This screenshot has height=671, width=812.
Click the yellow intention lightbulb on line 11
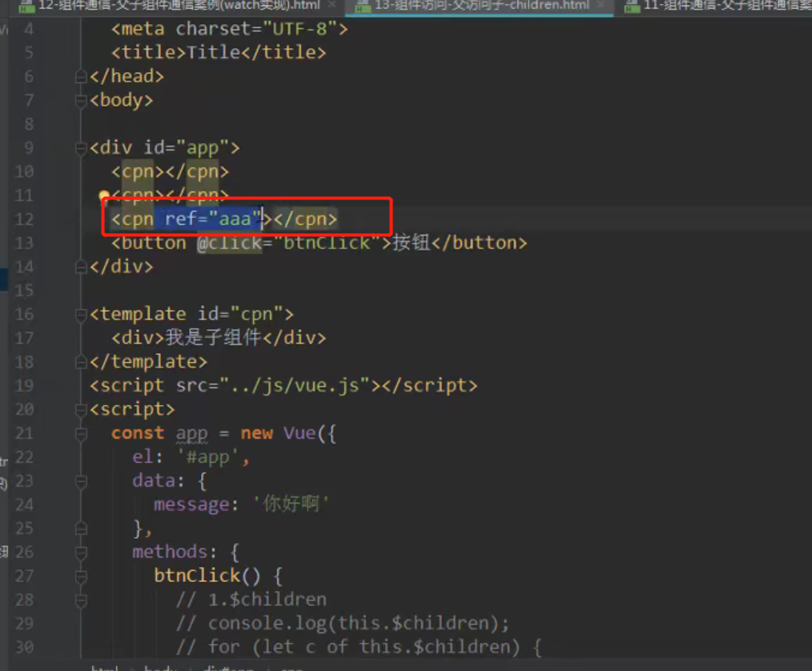(103, 195)
